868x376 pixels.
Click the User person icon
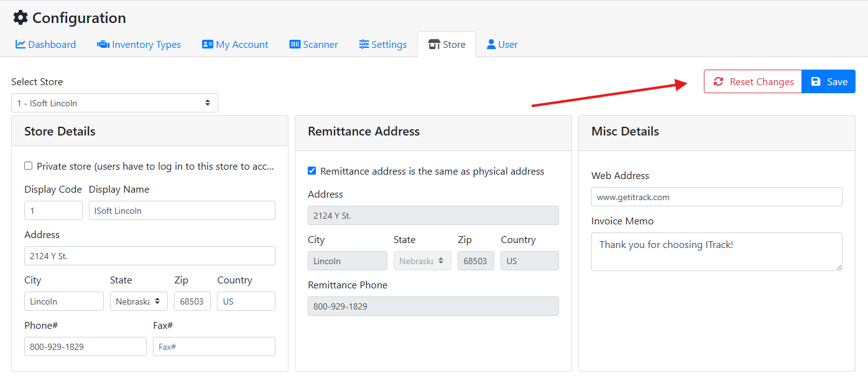point(491,45)
